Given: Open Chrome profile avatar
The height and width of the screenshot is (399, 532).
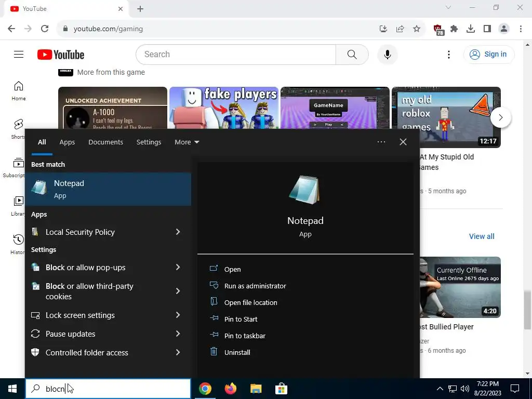Looking at the screenshot, I should coord(504,29).
